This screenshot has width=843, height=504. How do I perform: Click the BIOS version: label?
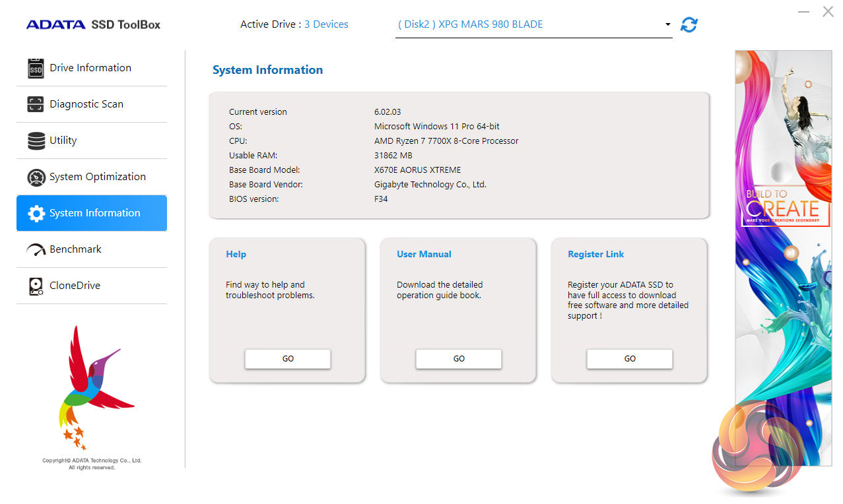(253, 199)
